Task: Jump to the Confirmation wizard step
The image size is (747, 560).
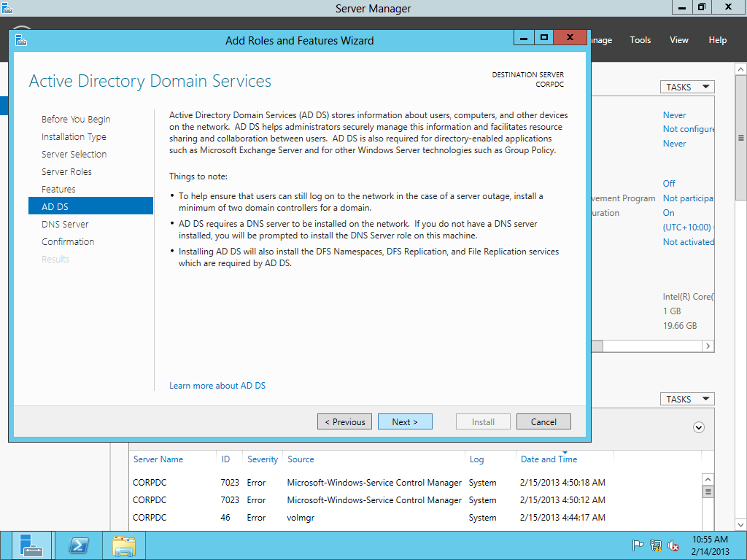Action: pyautogui.click(x=68, y=241)
